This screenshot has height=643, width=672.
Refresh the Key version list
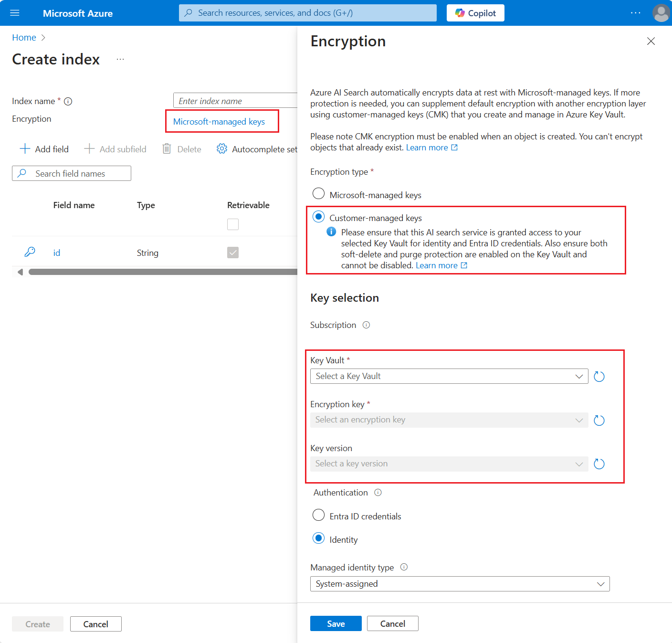pyautogui.click(x=599, y=464)
